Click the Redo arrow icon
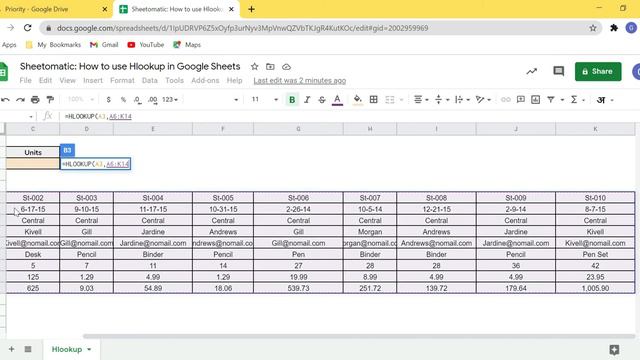This screenshot has height=360, width=640. tap(20, 100)
